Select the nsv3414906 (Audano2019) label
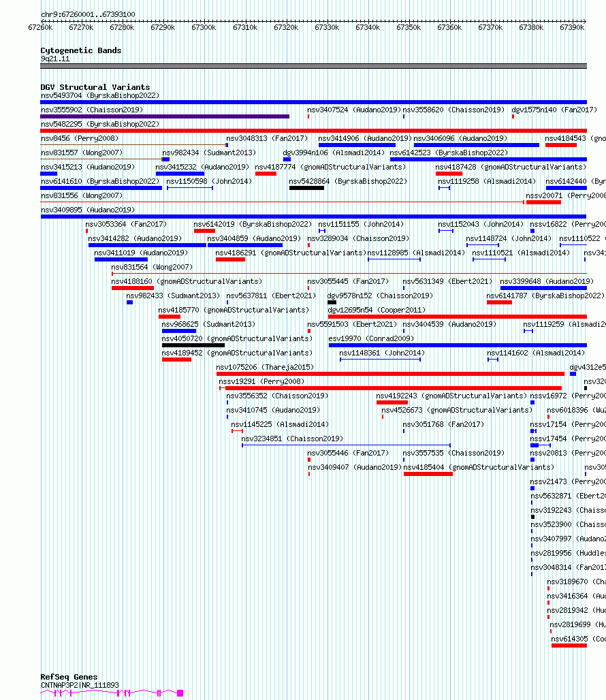This screenshot has height=700, width=606. [x=364, y=138]
